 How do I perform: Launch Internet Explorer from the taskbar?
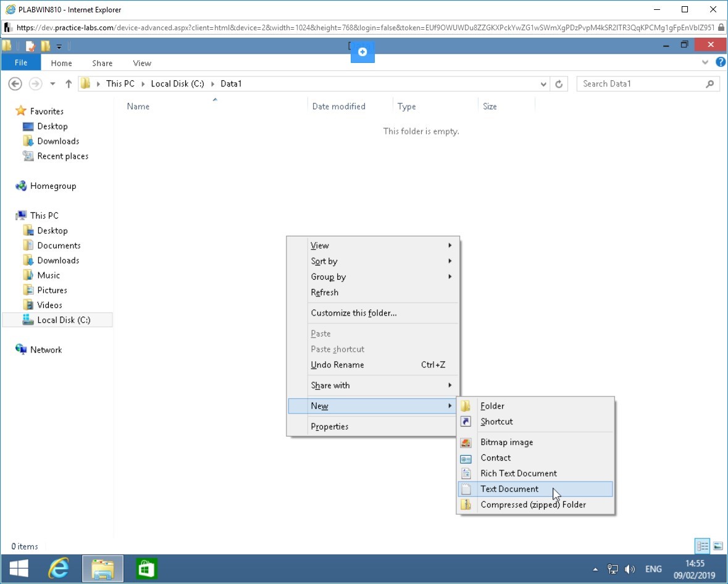coord(59,569)
